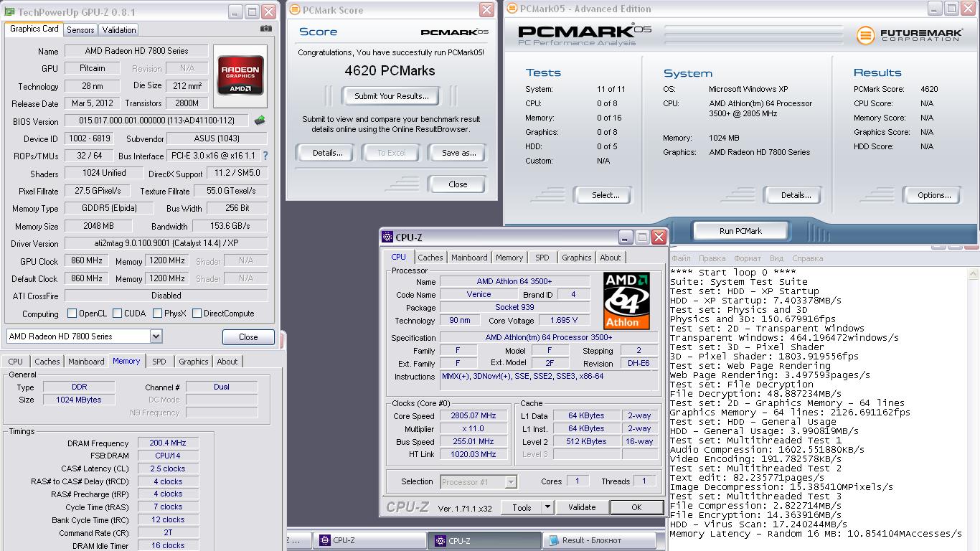The width and height of the screenshot is (980, 551).
Task: Click the Radeon Graphics AMD logo in GPU-Z
Action: tap(240, 76)
